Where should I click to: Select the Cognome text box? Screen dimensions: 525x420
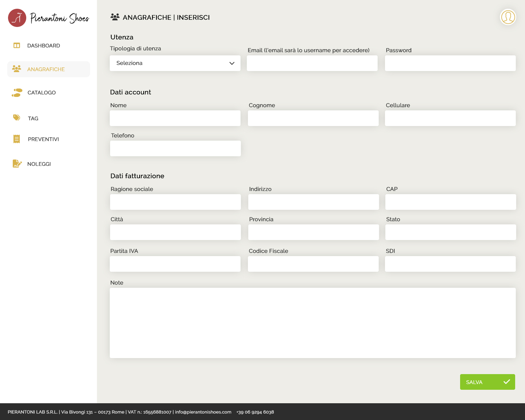click(x=313, y=118)
